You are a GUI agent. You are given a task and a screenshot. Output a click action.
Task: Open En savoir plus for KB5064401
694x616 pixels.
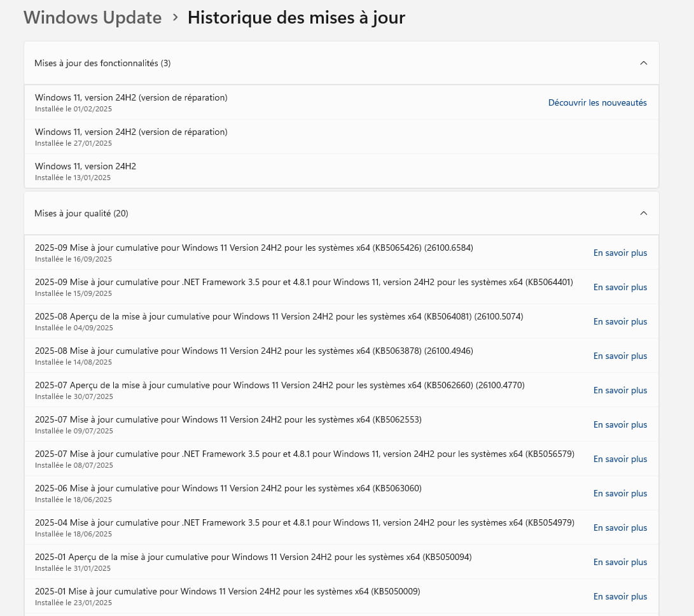click(x=620, y=288)
